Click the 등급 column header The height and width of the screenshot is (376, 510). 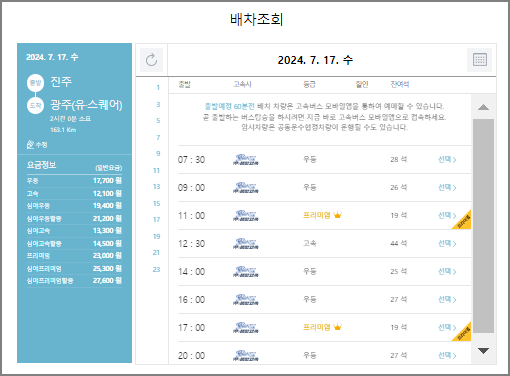[309, 85]
